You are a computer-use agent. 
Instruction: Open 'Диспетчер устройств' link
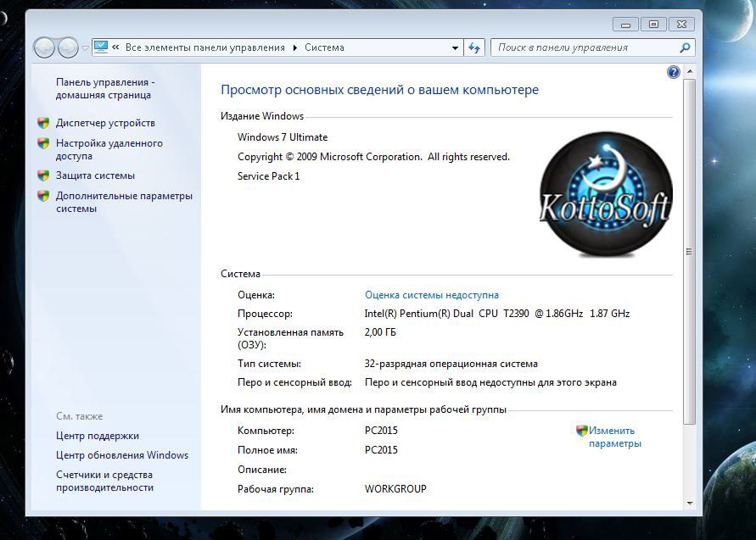click(105, 123)
